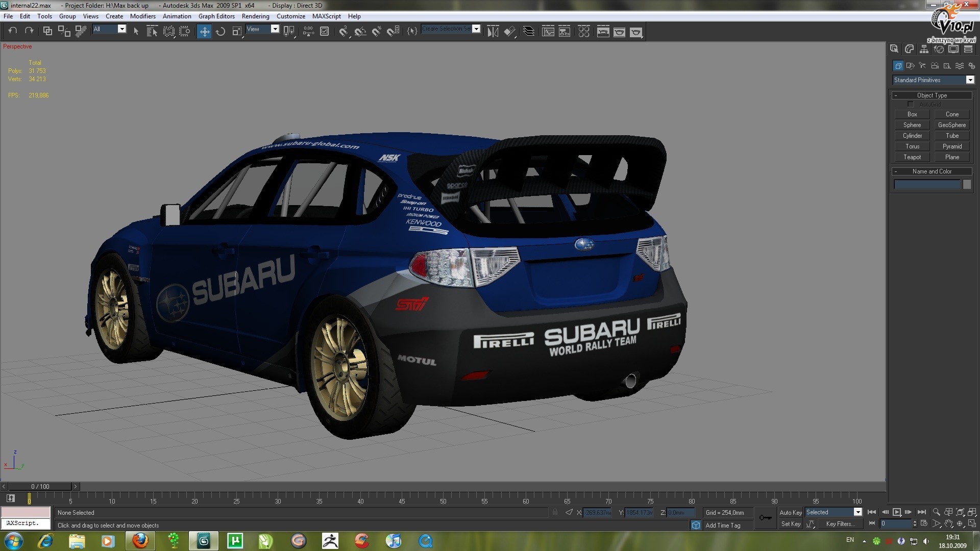This screenshot has height=551, width=980.
Task: Toggle the Window/Crossing selection mode
Action: 185,31
